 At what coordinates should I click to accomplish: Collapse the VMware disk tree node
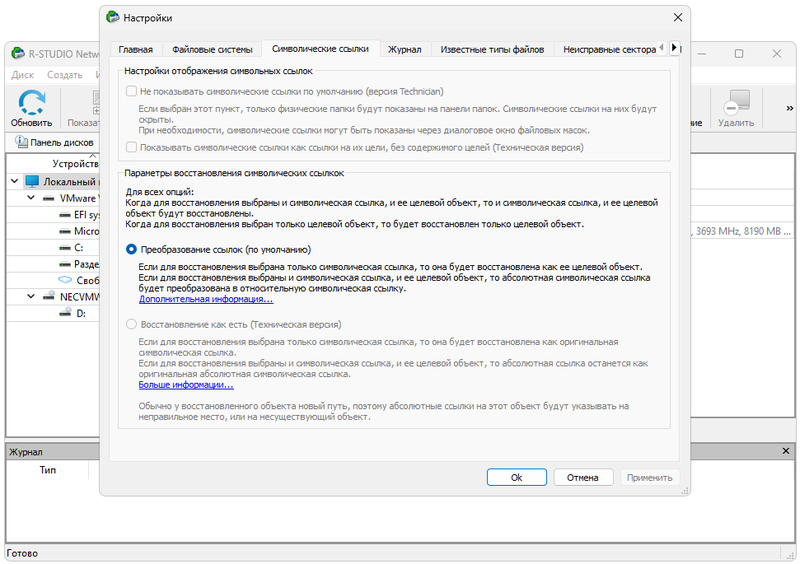click(31, 197)
